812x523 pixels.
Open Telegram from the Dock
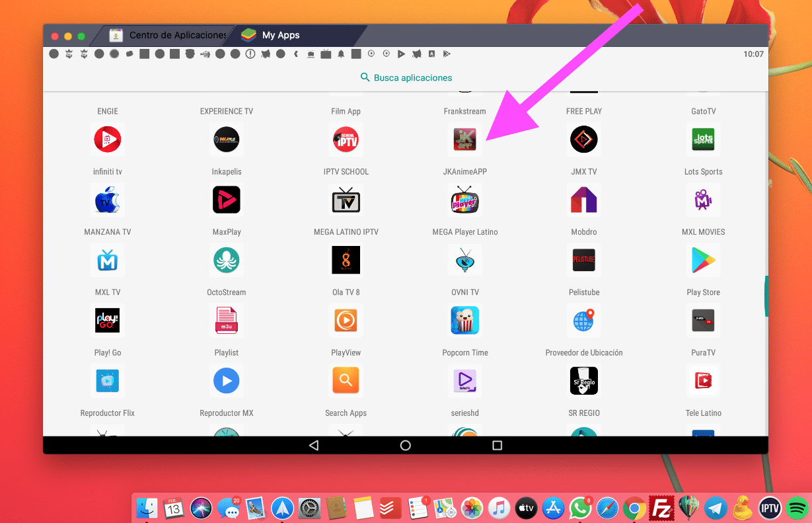716,508
